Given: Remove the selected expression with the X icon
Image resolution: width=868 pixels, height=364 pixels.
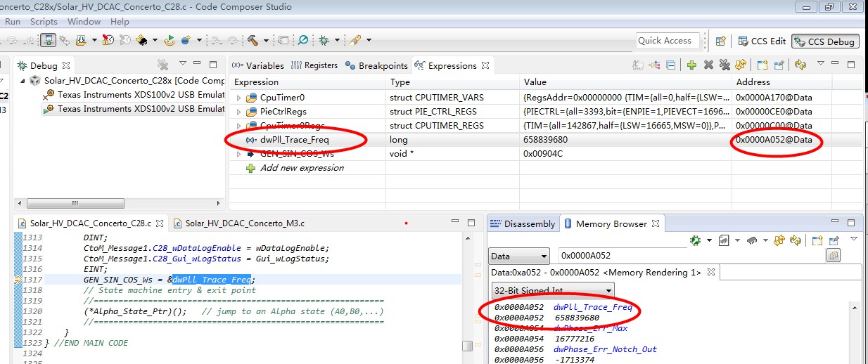Looking at the screenshot, I should pos(708,65).
